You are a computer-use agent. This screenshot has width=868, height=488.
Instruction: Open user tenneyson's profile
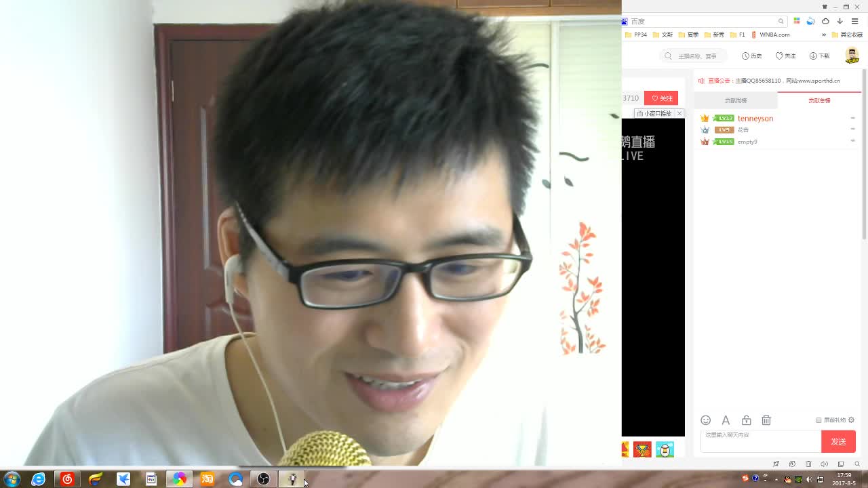pyautogui.click(x=755, y=119)
